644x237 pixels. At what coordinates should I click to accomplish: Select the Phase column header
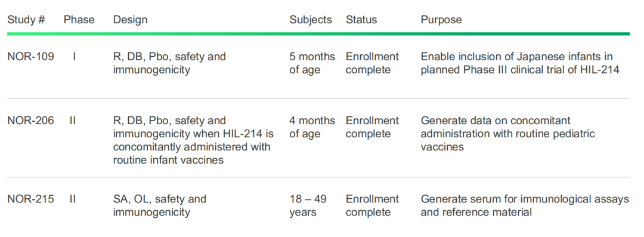(79, 20)
